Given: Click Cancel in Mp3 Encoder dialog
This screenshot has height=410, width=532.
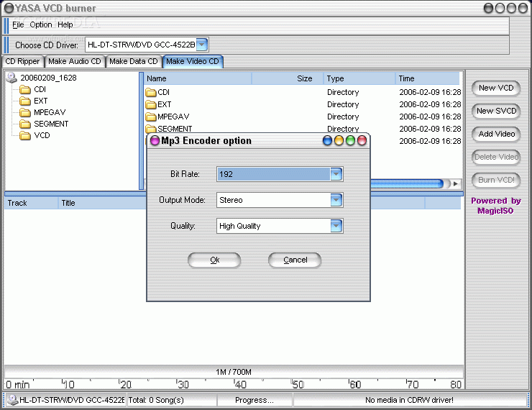Looking at the screenshot, I should click(295, 260).
